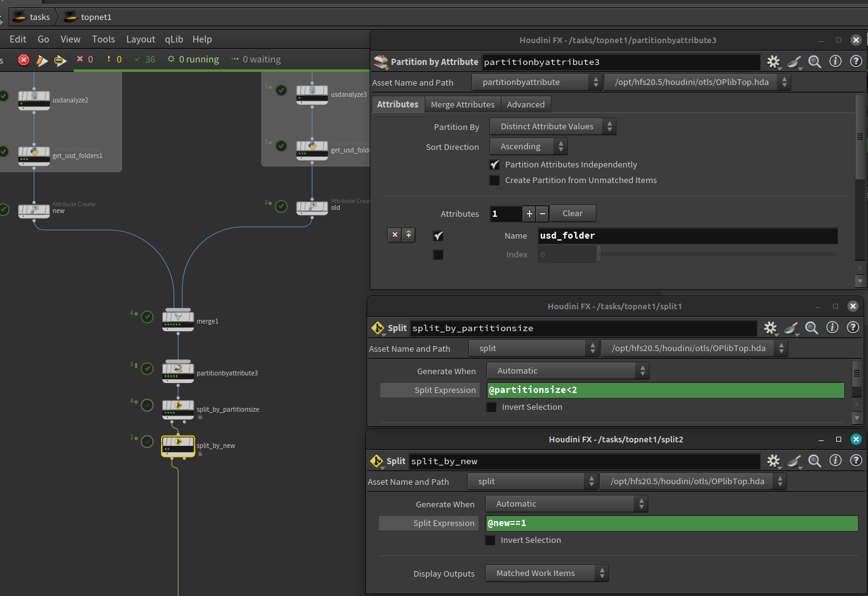Open split asset name dropdown in split2
Image resolution: width=868 pixels, height=596 pixels.
(x=532, y=482)
